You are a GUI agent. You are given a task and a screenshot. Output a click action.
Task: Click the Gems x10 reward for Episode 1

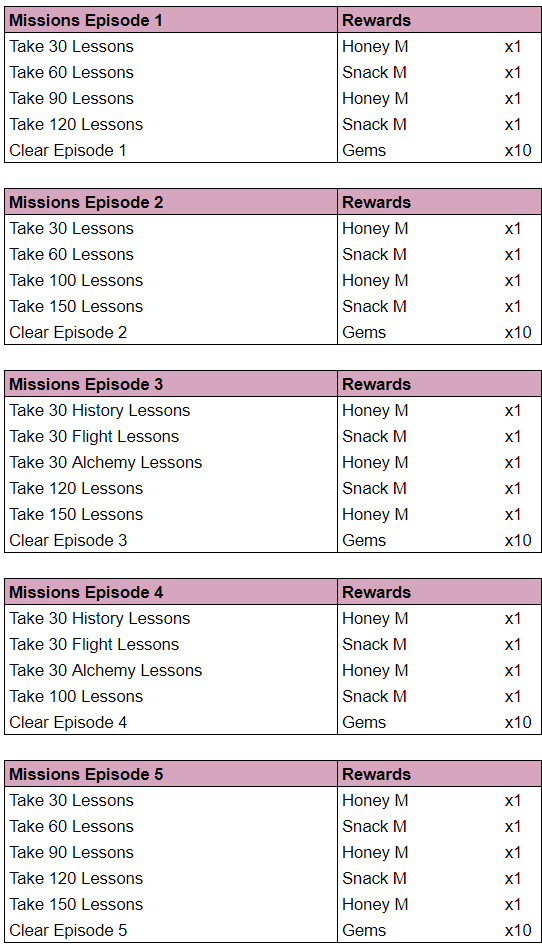click(x=437, y=150)
